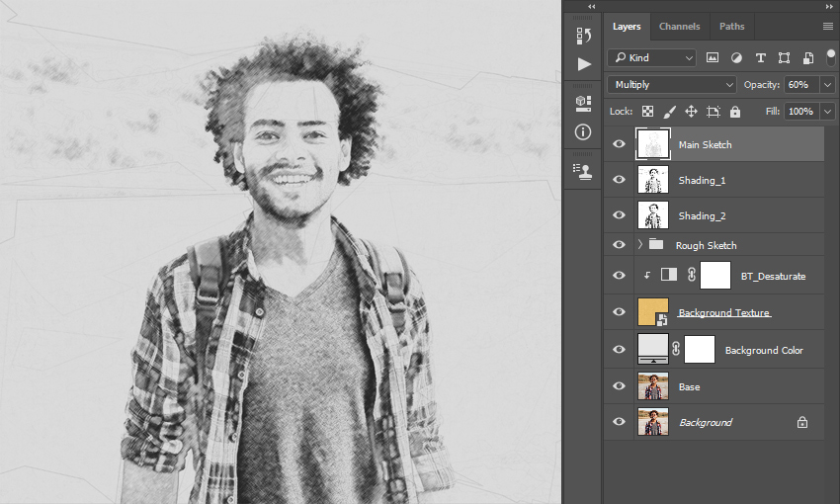Switch to the Paths tab

pyautogui.click(x=731, y=27)
